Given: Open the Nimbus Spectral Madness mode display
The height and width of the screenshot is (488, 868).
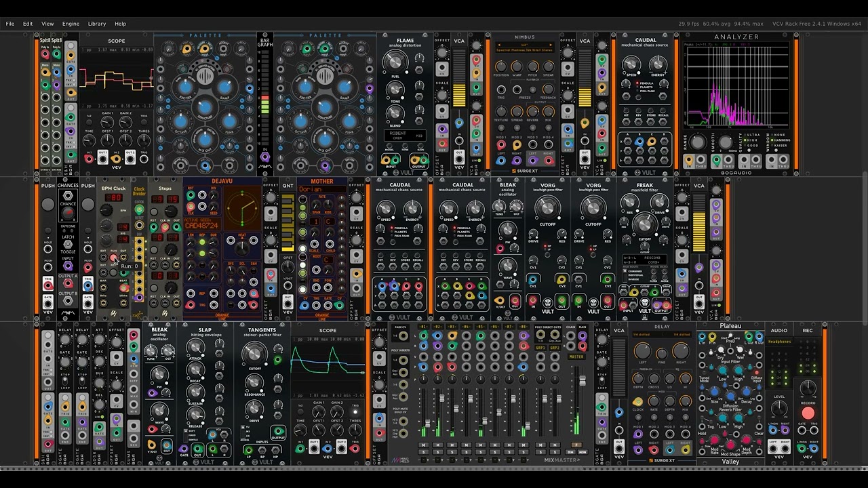Looking at the screenshot, I should 524,49.
